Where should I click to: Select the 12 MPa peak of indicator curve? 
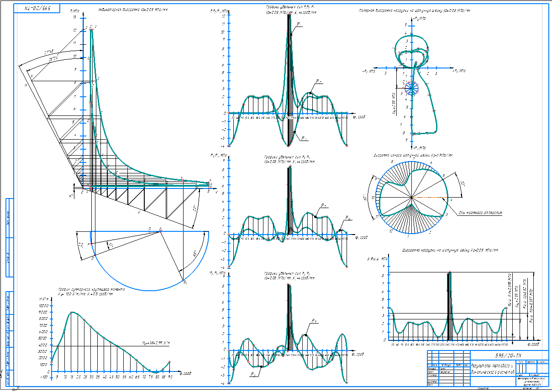pyautogui.click(x=92, y=30)
